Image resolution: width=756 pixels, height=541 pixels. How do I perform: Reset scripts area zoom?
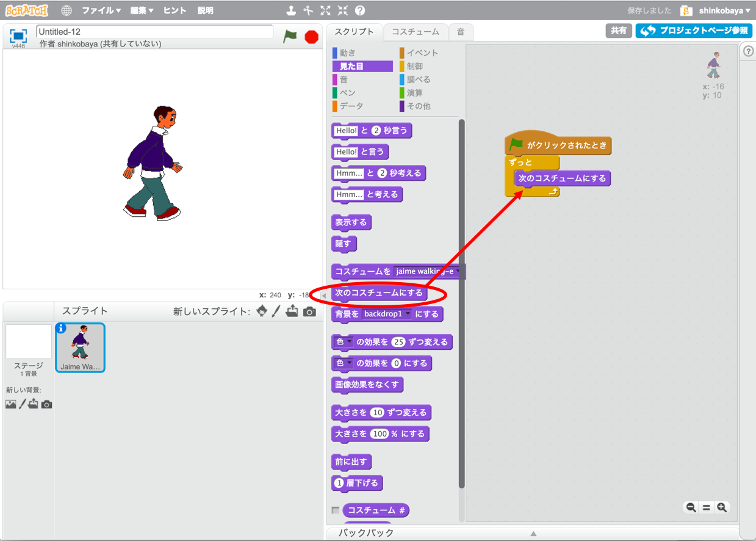[x=707, y=507]
